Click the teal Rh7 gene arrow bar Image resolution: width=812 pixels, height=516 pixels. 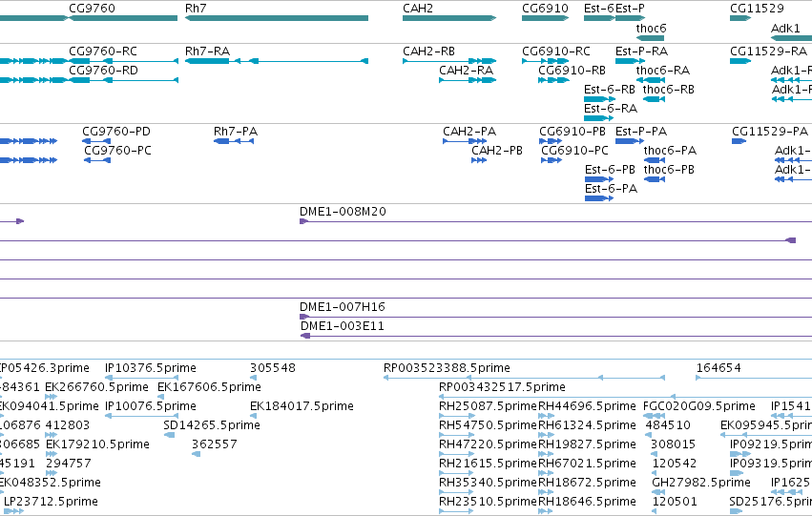(277, 18)
